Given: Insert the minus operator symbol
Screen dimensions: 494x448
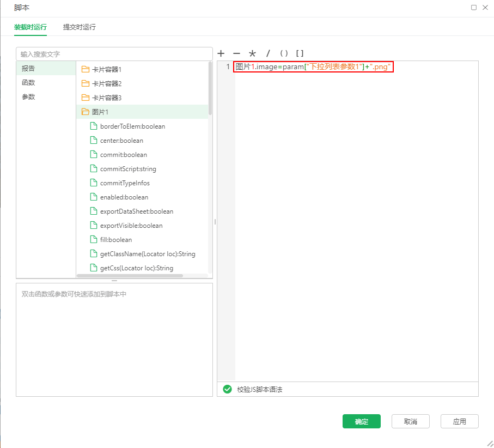Looking at the screenshot, I should [x=236, y=53].
